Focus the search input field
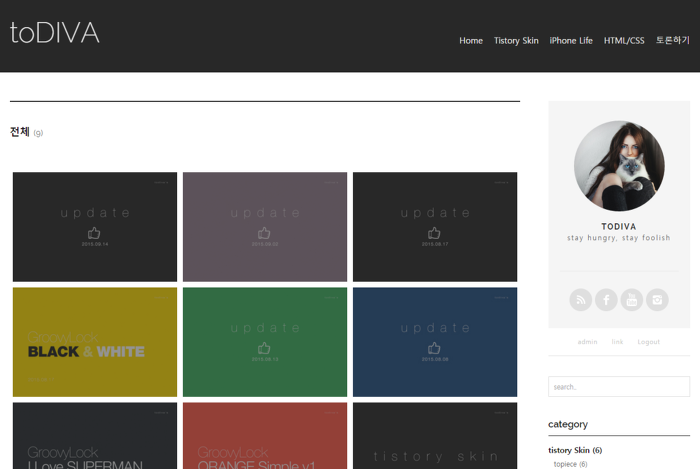 [619, 386]
